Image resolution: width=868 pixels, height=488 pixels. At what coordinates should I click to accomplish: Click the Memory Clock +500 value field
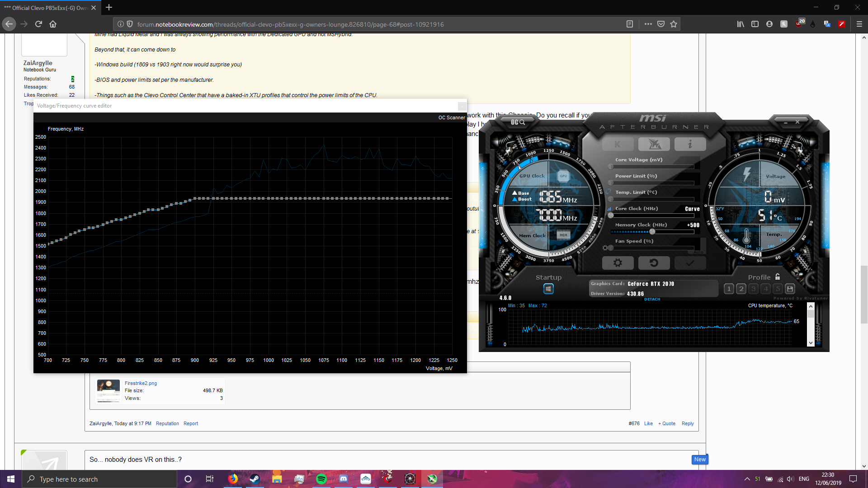[693, 225]
